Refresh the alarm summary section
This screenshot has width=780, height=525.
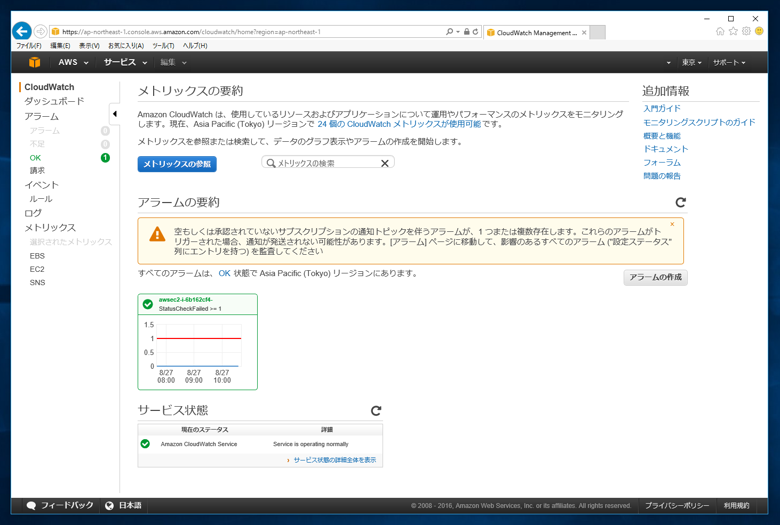pyautogui.click(x=681, y=202)
